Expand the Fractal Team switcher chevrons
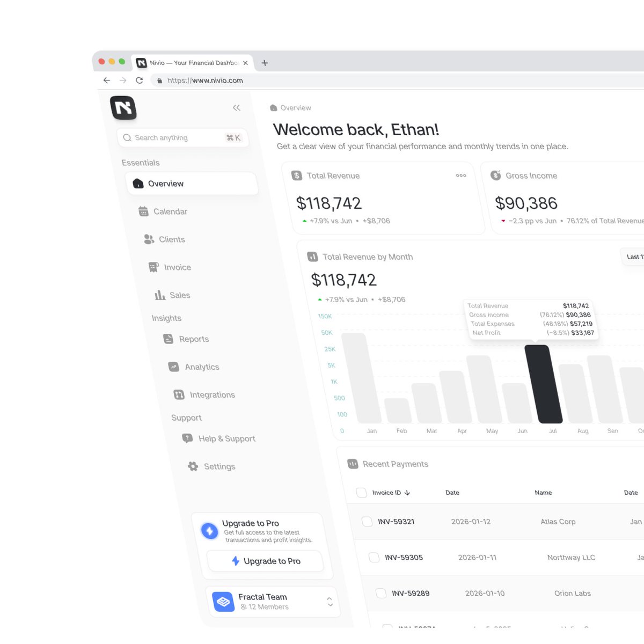 coord(330,602)
